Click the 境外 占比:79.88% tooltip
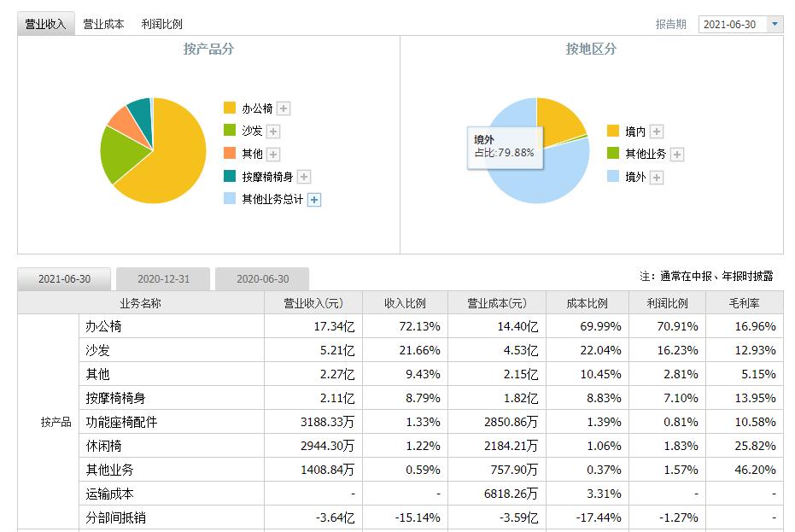 pyautogui.click(x=506, y=144)
